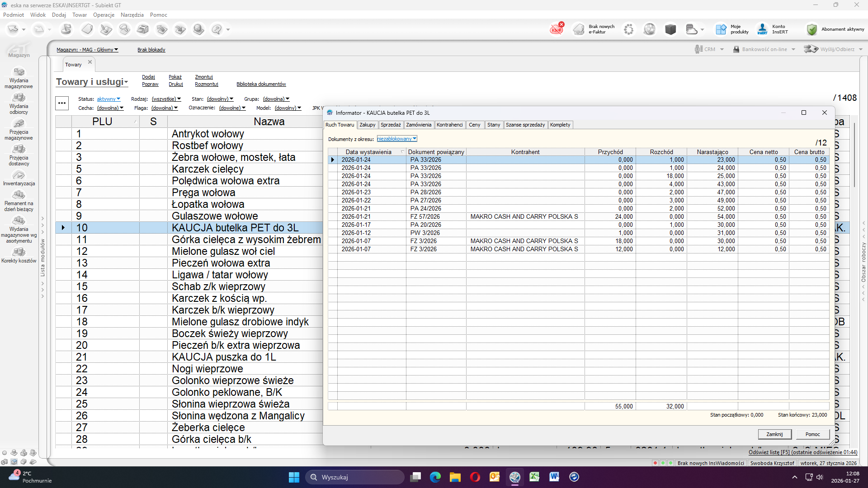Image resolution: width=868 pixels, height=488 pixels.
Task: Click the Biblioteka dokumentów link
Action: click(x=261, y=84)
